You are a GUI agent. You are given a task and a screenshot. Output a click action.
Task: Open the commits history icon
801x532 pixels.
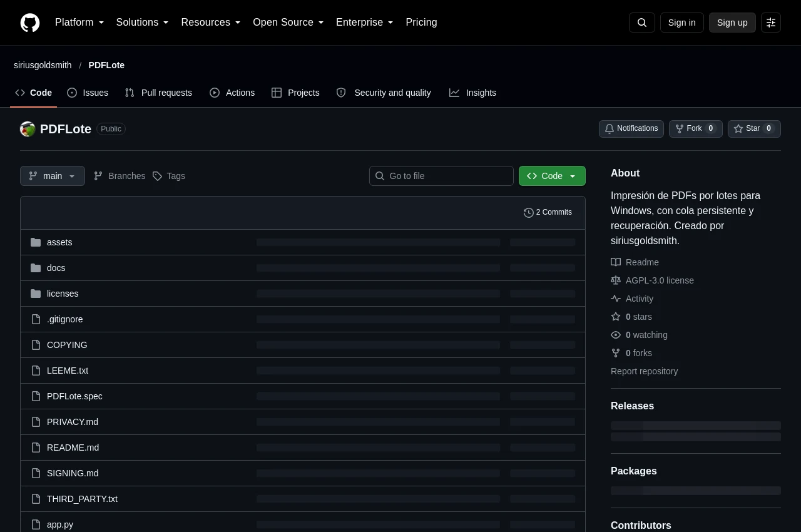tap(529, 213)
